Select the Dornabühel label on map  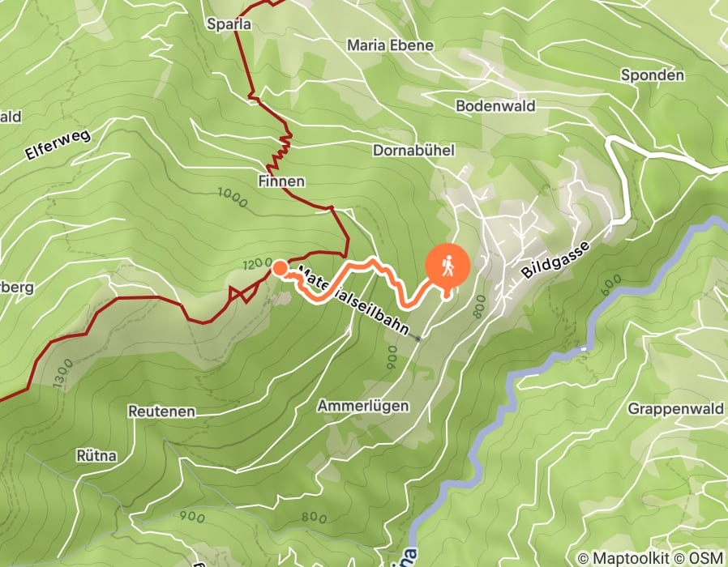pyautogui.click(x=413, y=151)
